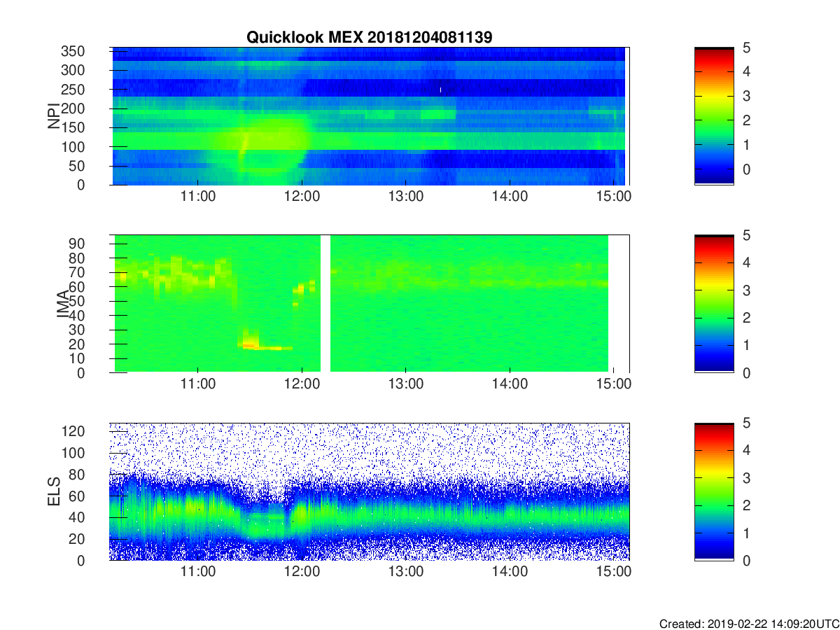The image size is (840, 630).
Task: Click the 12:00 tick under the IMA plot
Action: [x=302, y=384]
